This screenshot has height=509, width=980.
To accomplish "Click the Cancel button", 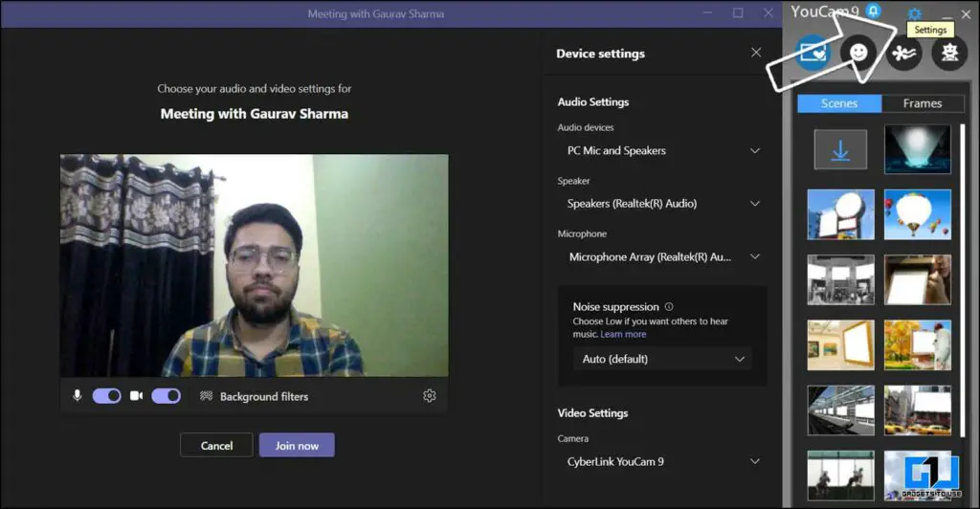I will click(217, 445).
